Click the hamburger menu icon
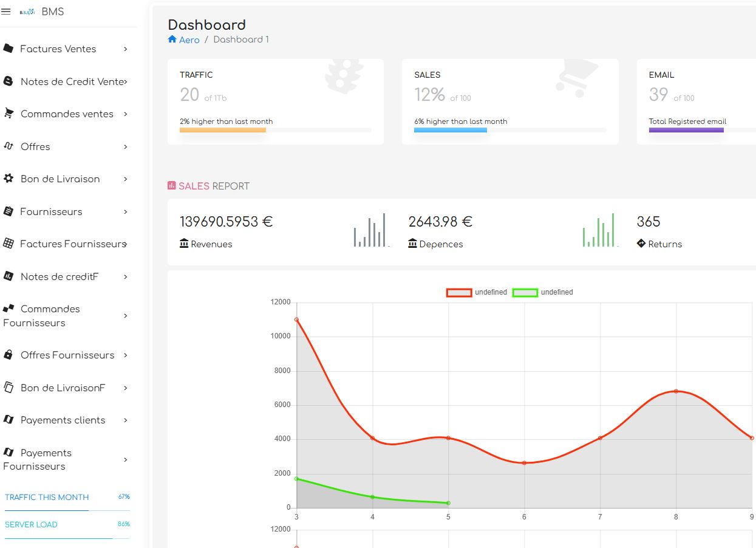The image size is (756, 548). 6,12
